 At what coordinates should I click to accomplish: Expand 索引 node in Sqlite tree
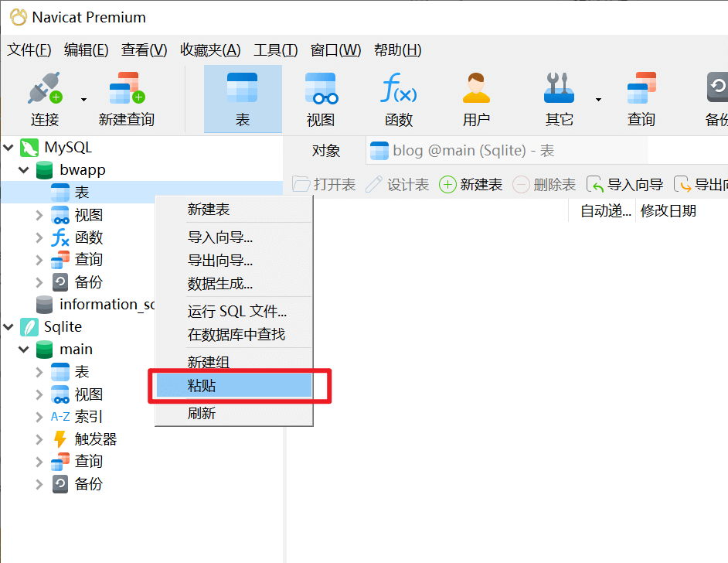[39, 417]
